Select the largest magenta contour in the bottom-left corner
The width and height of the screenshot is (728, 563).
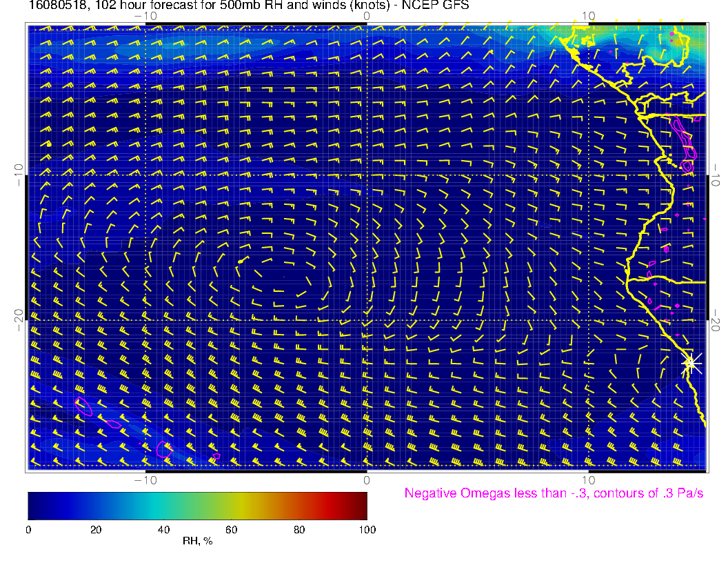coord(83,406)
